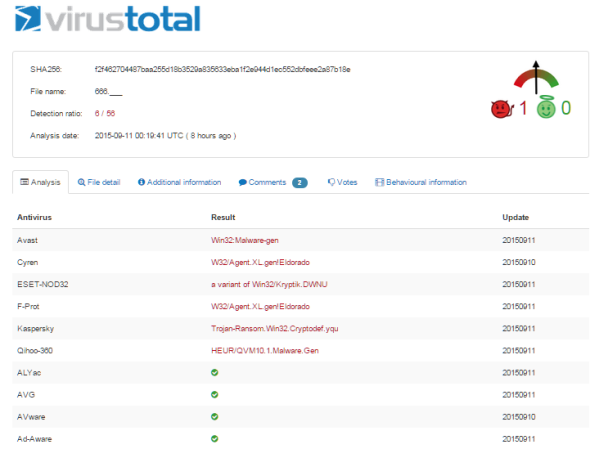Click the Behavioural information tab icon

coord(379,182)
